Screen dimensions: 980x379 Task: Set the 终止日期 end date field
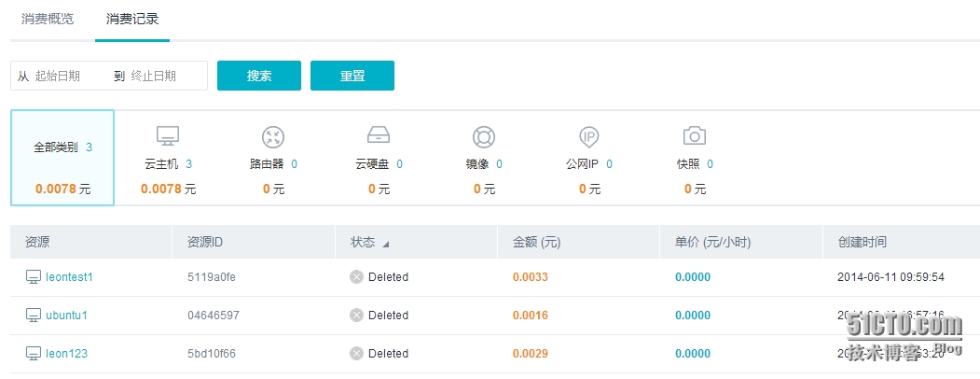pos(154,76)
